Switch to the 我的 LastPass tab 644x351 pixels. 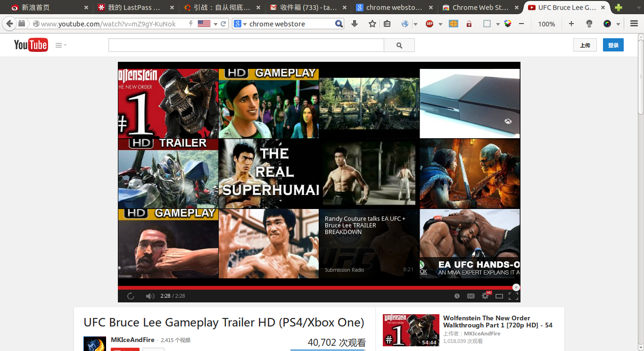135,8
